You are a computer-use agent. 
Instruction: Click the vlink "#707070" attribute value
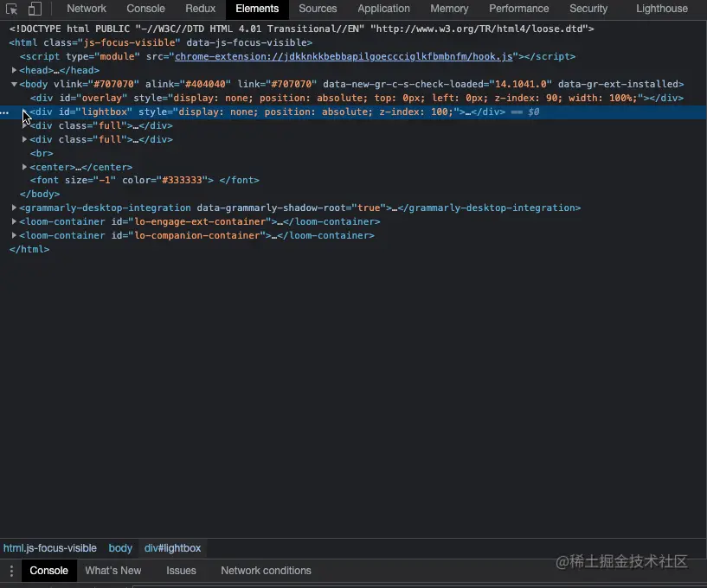point(114,84)
